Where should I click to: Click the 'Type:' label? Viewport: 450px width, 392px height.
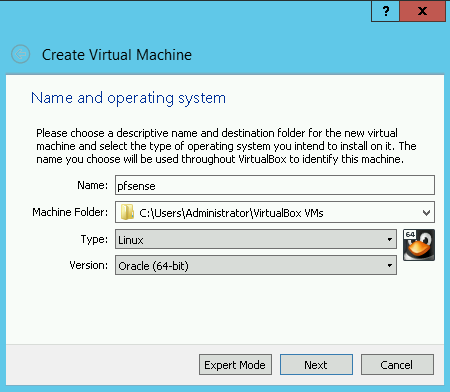tap(94, 239)
